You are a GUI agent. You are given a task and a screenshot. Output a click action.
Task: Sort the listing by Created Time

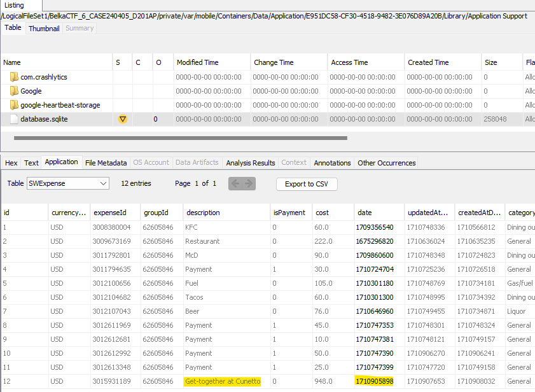click(443, 62)
